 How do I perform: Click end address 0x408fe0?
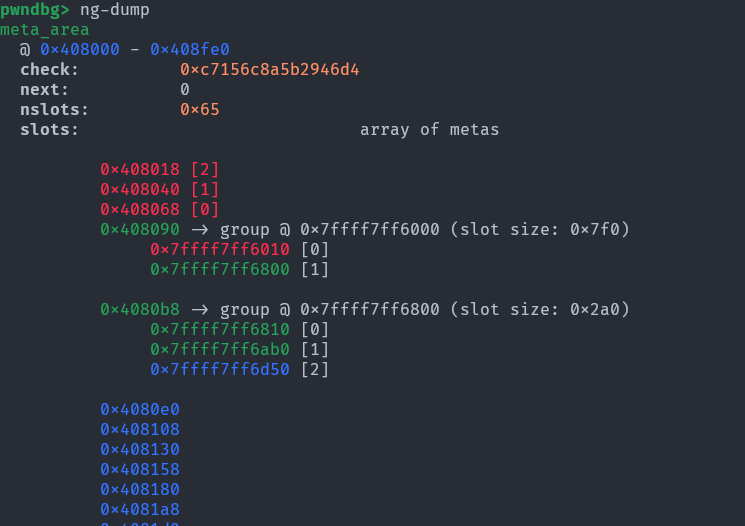coord(190,50)
